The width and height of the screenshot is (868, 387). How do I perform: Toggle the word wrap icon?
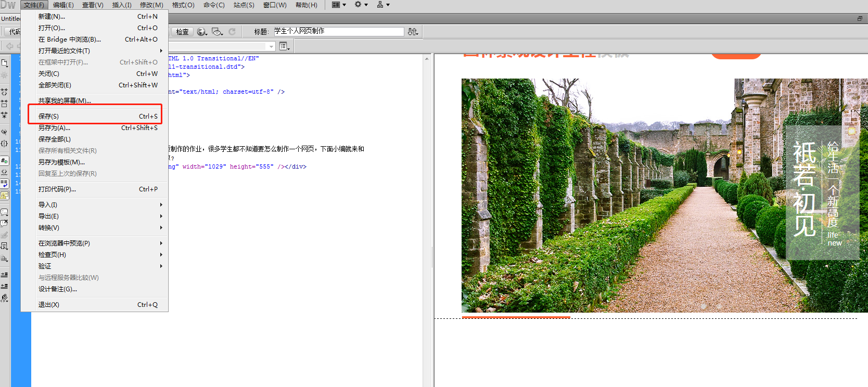pos(4,184)
